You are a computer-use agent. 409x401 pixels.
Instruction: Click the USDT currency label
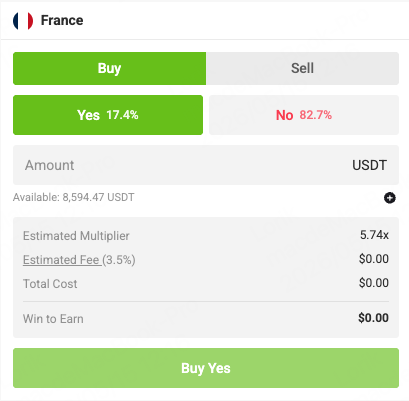369,165
